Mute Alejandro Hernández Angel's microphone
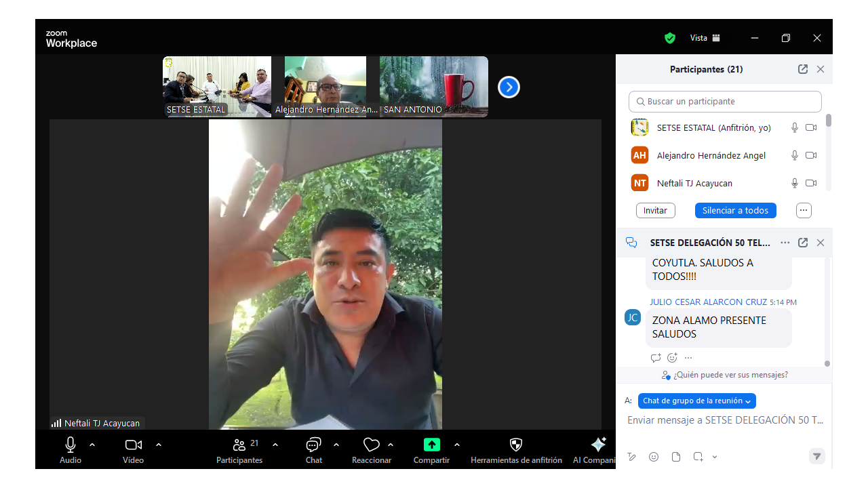 795,155
